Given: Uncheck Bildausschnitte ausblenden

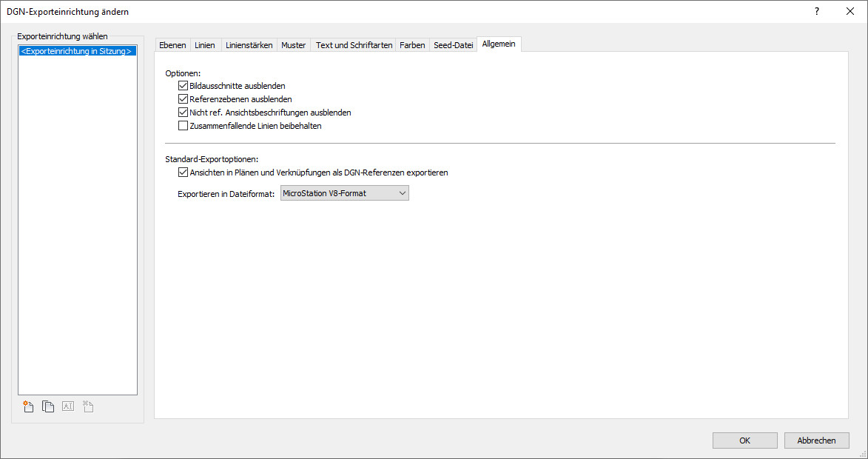Looking at the screenshot, I should 184,86.
